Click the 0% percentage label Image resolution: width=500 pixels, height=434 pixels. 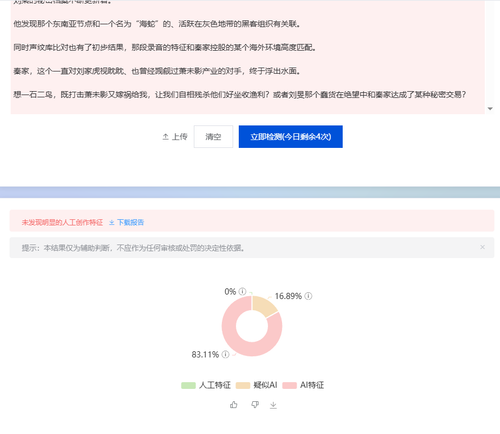[230, 292]
